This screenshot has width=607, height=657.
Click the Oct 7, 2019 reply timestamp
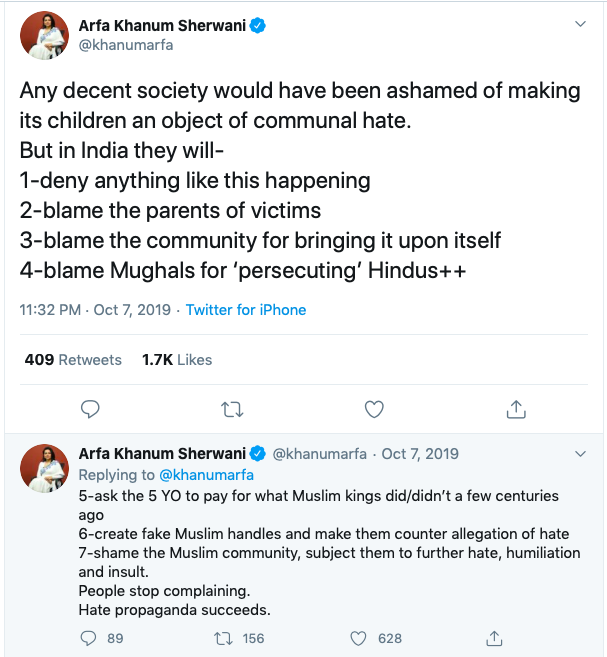pos(422,454)
